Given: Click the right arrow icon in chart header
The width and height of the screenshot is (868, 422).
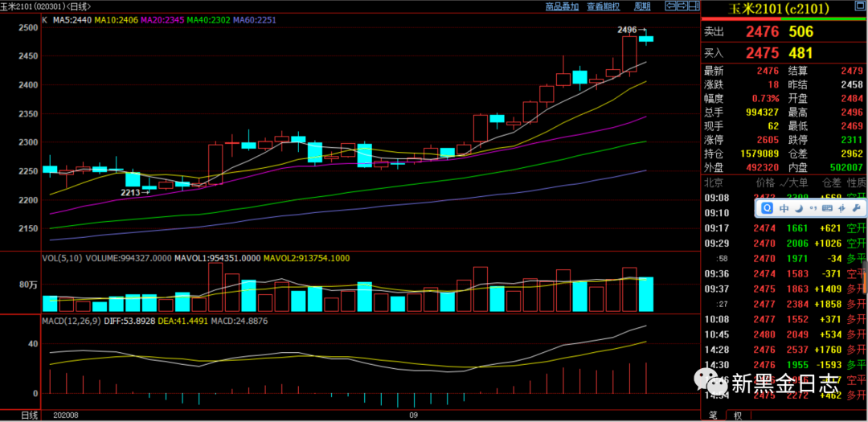Looking at the screenshot, I should coord(682,6).
